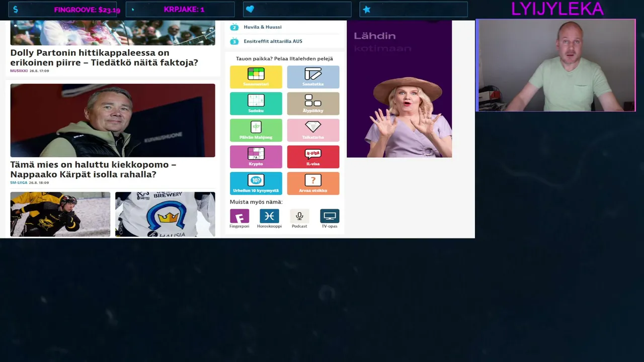Open the Älypölkky puzzle tile
The width and height of the screenshot is (644, 362).
click(313, 104)
